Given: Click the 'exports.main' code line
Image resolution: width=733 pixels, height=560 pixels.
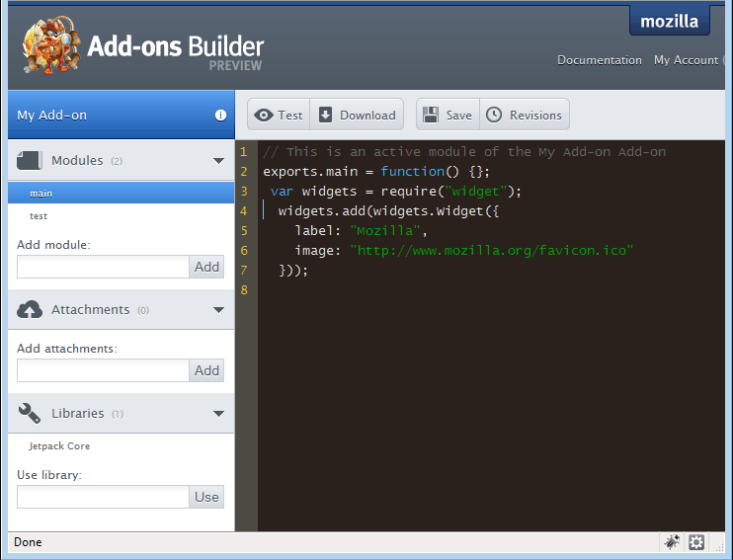Looking at the screenshot, I should pos(376,172).
